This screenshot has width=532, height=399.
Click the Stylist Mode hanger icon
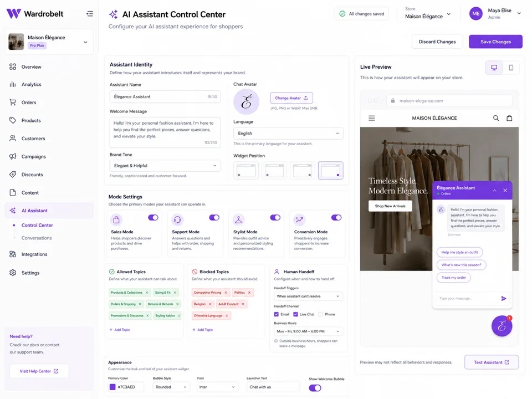tap(238, 220)
